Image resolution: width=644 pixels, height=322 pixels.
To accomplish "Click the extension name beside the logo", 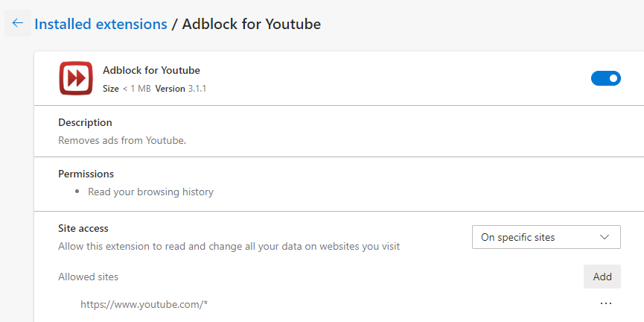I will (x=151, y=70).
